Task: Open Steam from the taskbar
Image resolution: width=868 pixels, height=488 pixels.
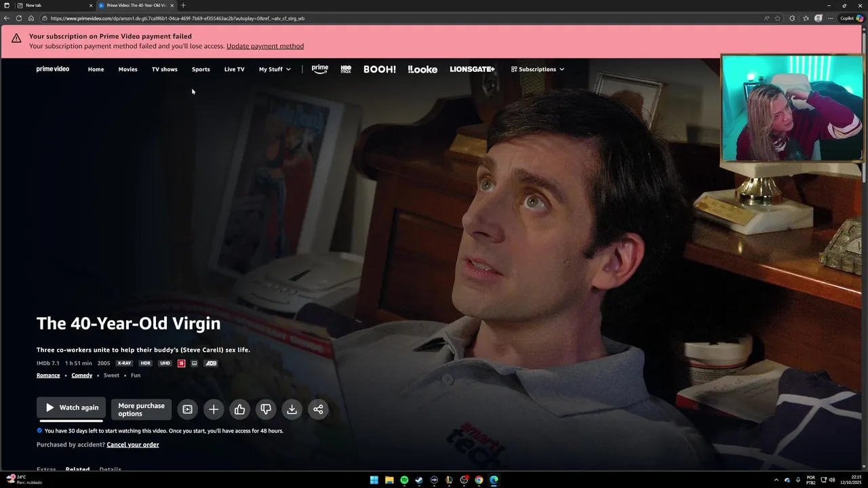Action: (x=419, y=480)
